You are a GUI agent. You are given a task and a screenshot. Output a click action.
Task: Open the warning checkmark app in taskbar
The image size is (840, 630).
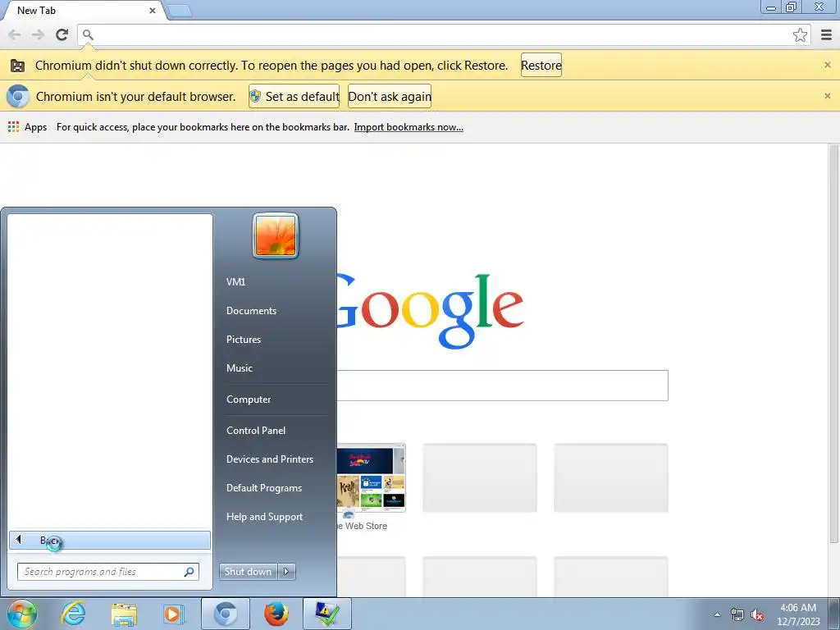point(326,614)
